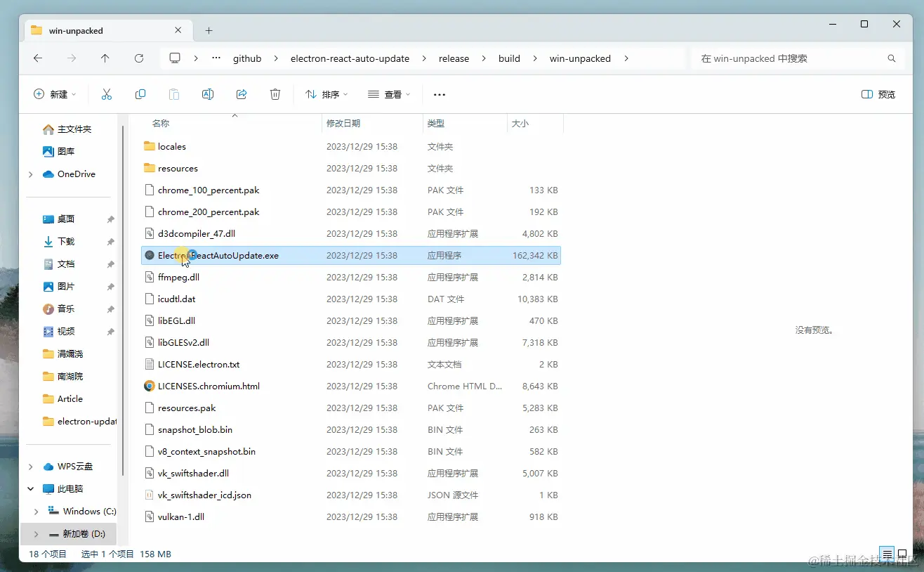Toggle the 预览 preview pane

point(878,94)
